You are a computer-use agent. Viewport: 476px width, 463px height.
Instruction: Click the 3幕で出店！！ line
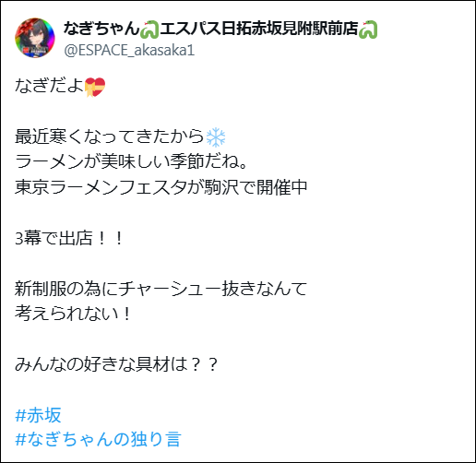click(69, 238)
